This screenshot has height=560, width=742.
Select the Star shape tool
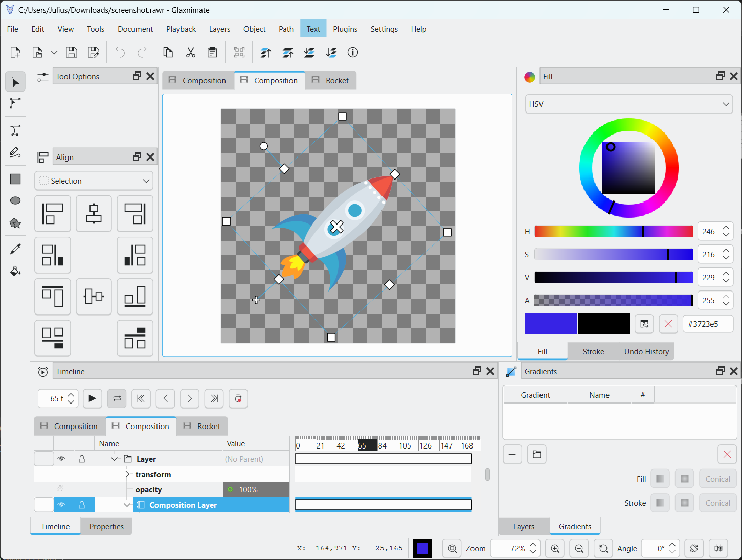(x=15, y=223)
